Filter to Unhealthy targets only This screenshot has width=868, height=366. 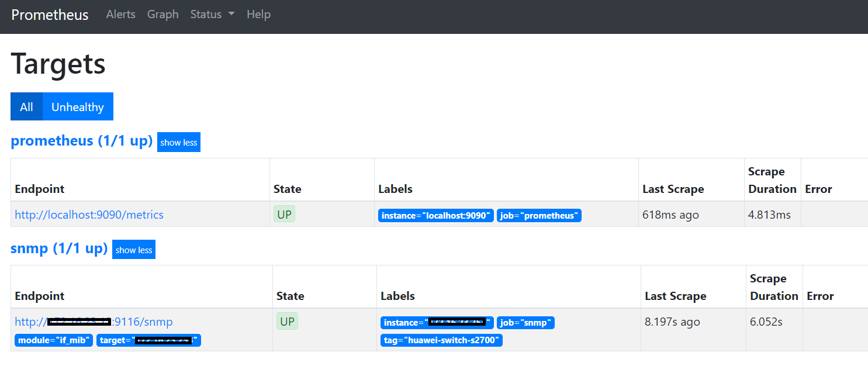[x=78, y=107]
